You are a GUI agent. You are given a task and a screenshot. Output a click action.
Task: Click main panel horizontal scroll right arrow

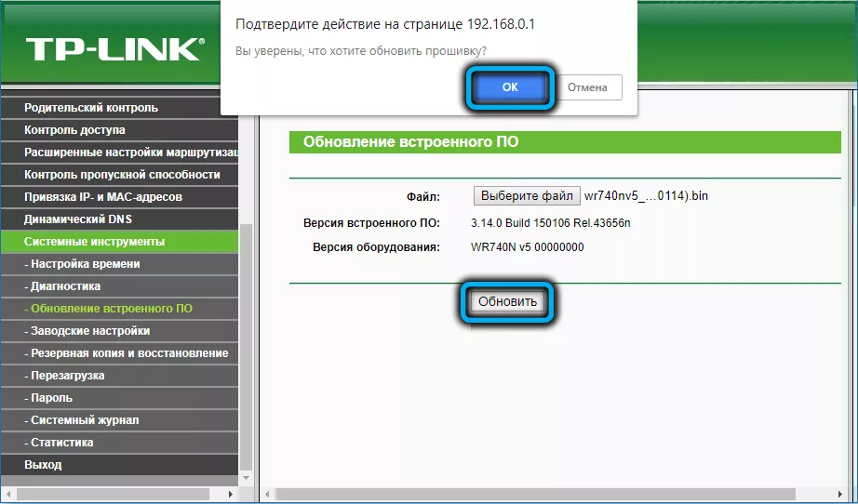pyautogui.click(x=840, y=494)
